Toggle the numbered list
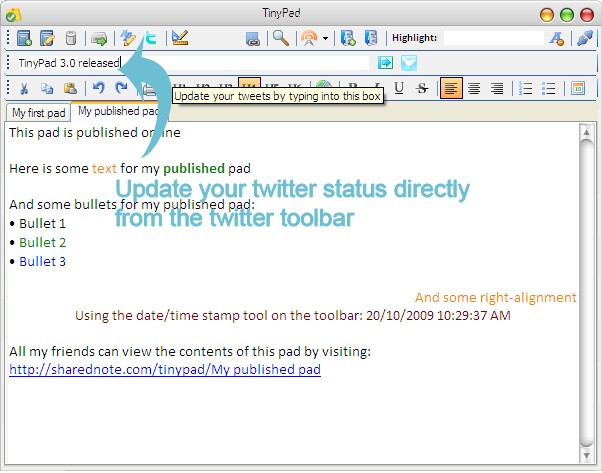Screen dimensions: 602x473 [x=525, y=89]
